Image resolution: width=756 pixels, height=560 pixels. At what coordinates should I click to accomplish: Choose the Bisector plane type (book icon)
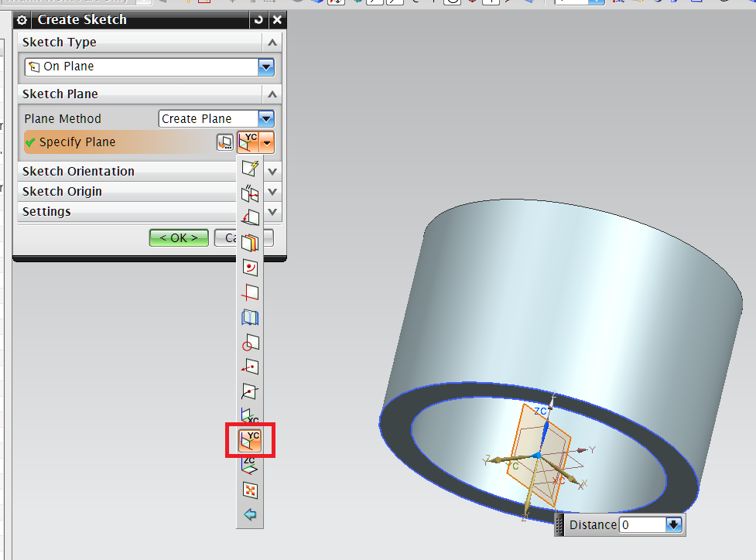249,317
